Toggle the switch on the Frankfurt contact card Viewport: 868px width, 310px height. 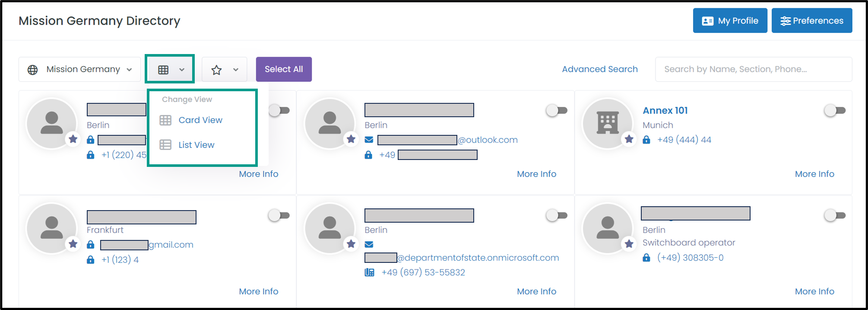tap(279, 215)
